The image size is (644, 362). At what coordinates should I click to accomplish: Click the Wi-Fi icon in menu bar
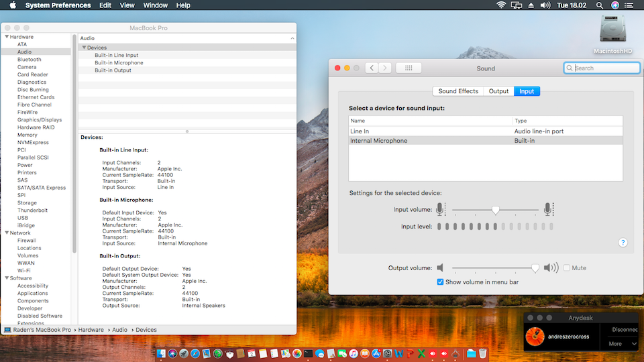pyautogui.click(x=500, y=5)
